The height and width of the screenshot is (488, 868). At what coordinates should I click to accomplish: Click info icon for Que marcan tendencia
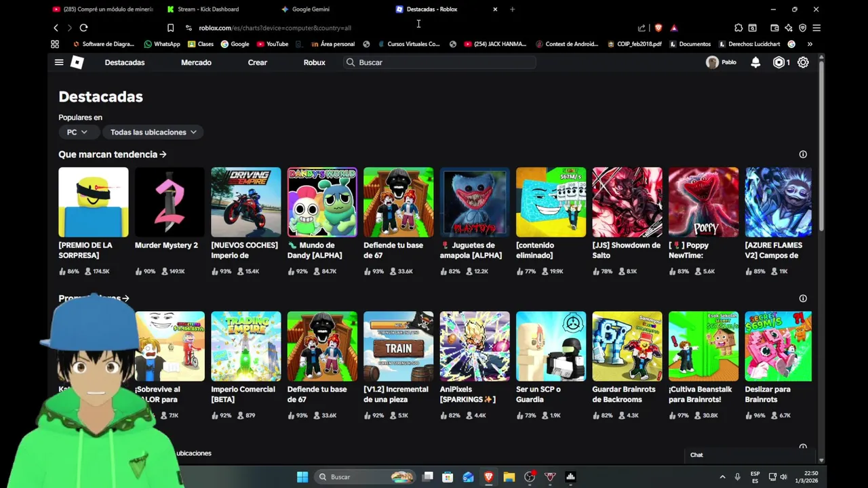(803, 155)
